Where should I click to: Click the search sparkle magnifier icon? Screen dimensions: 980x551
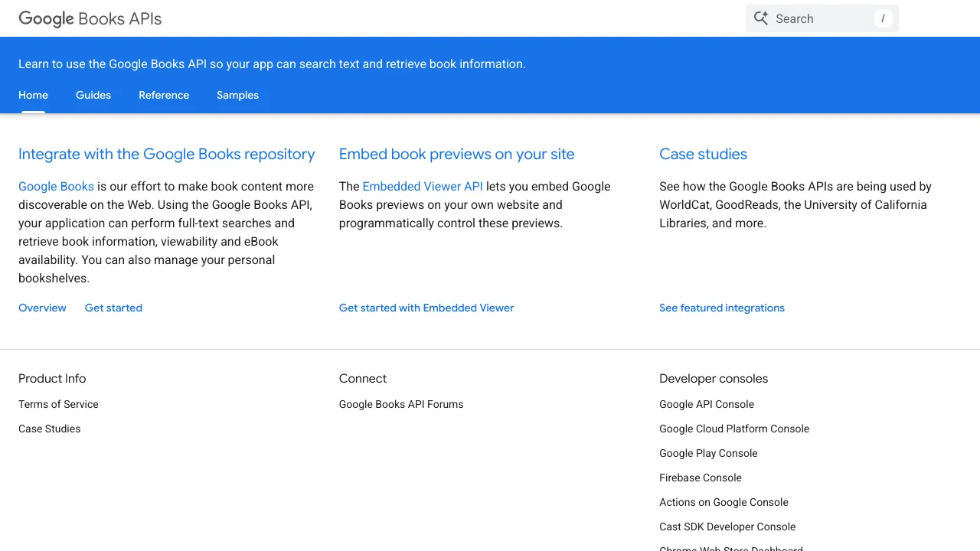click(760, 18)
